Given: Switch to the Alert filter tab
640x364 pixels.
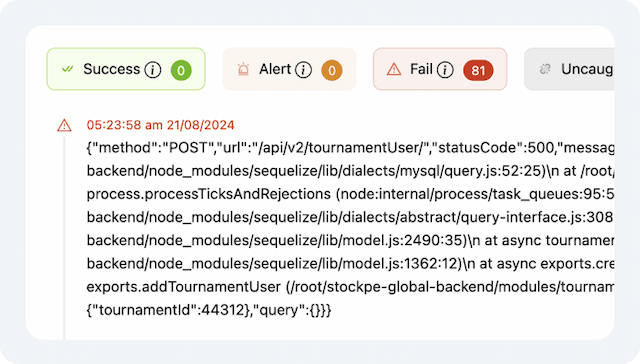Looking at the screenshot, I should tap(289, 69).
